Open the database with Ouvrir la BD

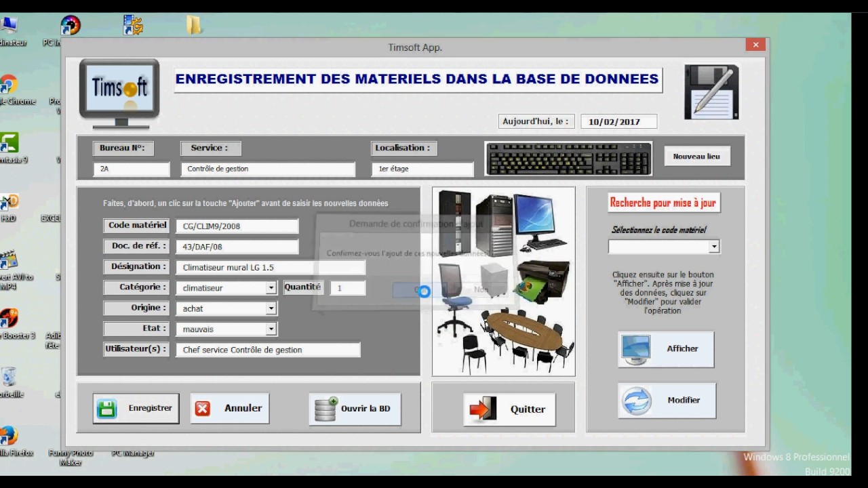pos(355,409)
